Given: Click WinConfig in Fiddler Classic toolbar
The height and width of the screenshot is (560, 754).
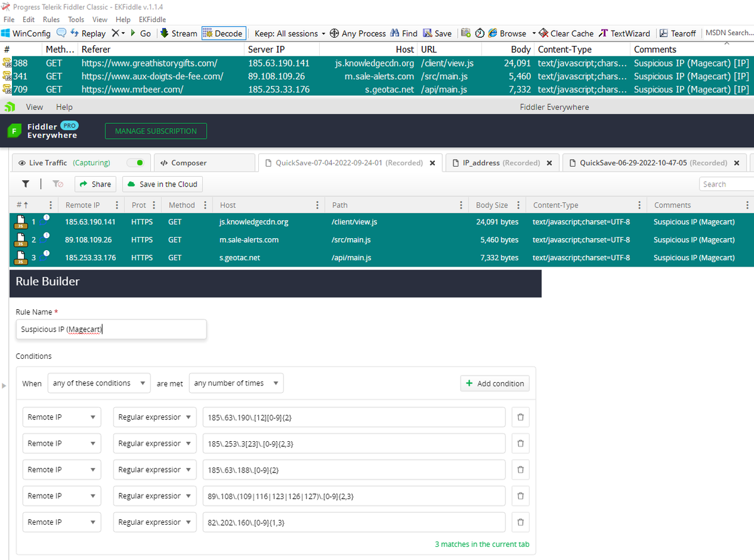Looking at the screenshot, I should 26,33.
